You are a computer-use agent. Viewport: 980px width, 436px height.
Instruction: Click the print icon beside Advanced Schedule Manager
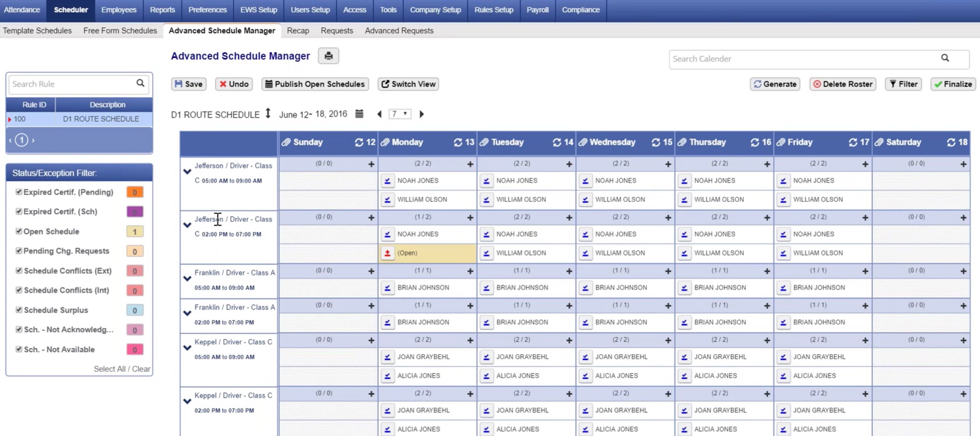point(328,56)
